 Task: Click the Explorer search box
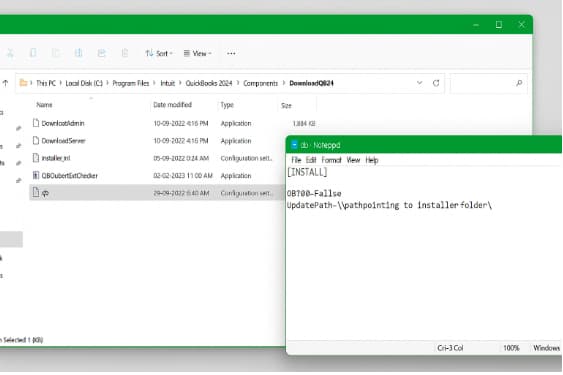click(x=489, y=83)
